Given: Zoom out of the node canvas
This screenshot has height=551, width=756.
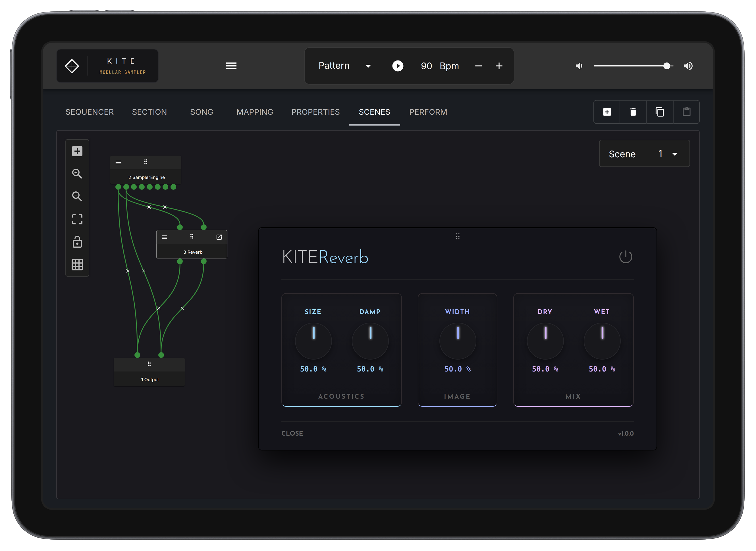Looking at the screenshot, I should 77,196.
